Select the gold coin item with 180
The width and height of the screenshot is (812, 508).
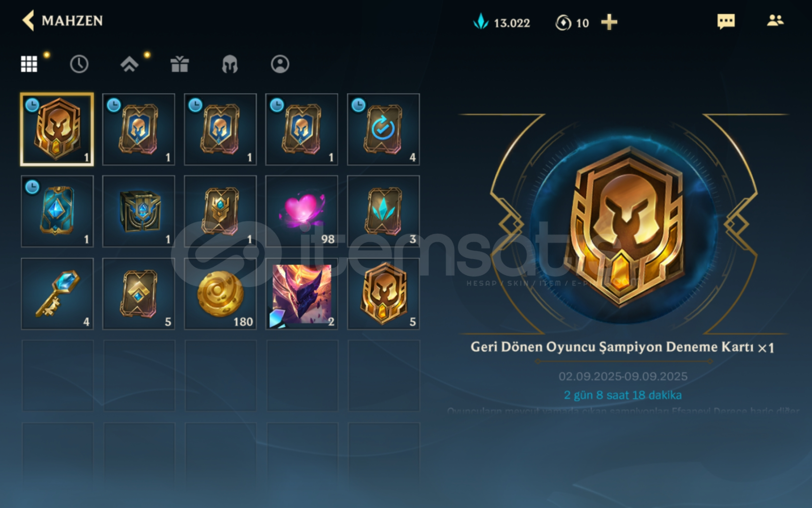(x=220, y=294)
